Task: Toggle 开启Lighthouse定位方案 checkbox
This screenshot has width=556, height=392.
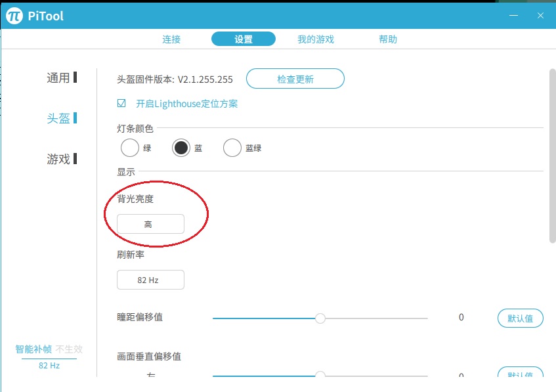Action: coord(121,104)
